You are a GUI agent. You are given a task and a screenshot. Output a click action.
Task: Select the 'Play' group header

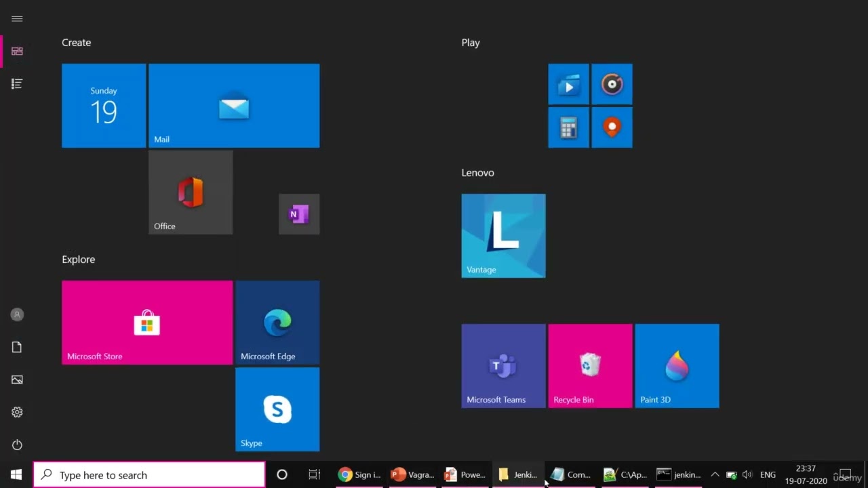pyautogui.click(x=471, y=43)
